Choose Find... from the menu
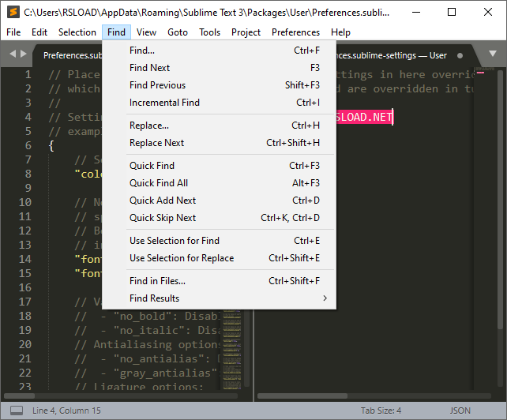 [x=220, y=51]
